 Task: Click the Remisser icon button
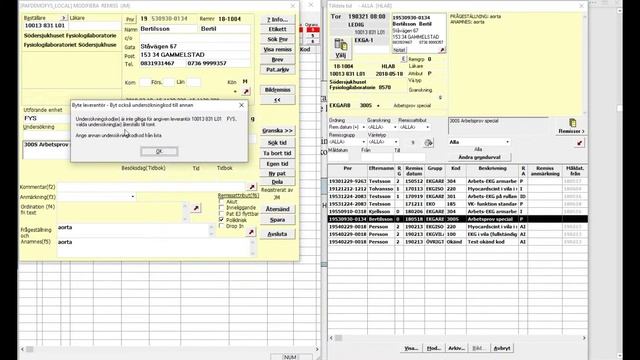pos(571,126)
